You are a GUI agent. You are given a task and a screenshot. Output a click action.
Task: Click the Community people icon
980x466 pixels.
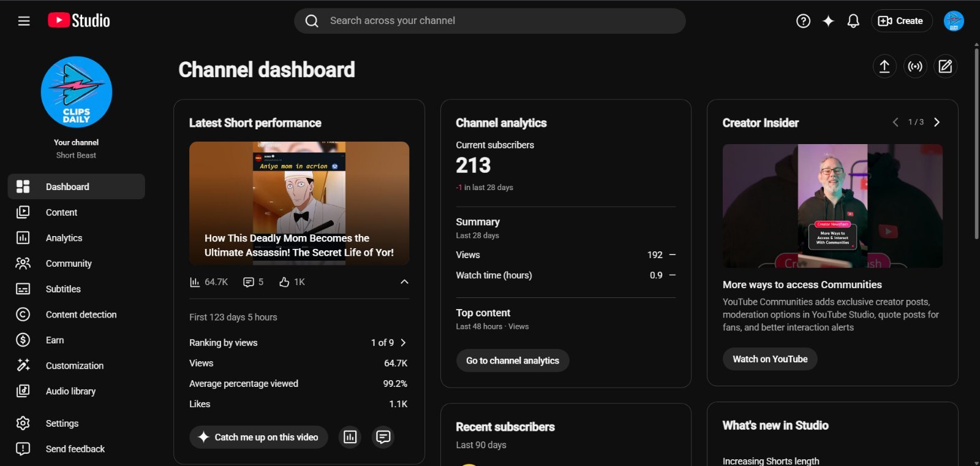(x=23, y=264)
